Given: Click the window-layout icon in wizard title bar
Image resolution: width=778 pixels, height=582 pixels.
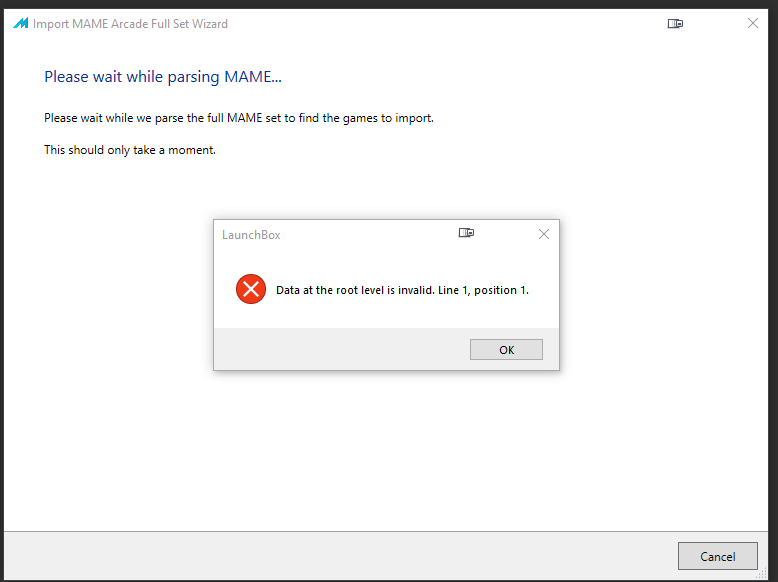Looking at the screenshot, I should [675, 23].
